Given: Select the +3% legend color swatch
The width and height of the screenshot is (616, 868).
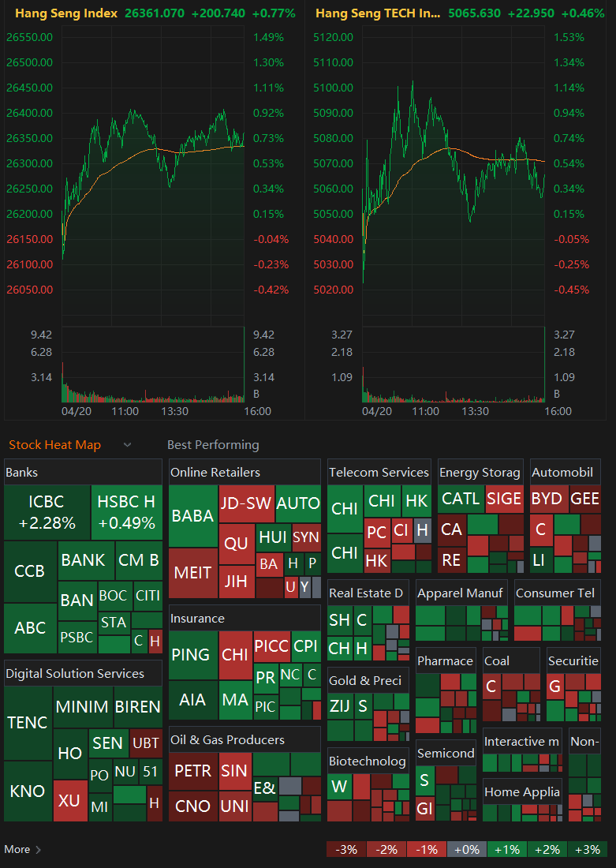Looking at the screenshot, I should coord(588,849).
